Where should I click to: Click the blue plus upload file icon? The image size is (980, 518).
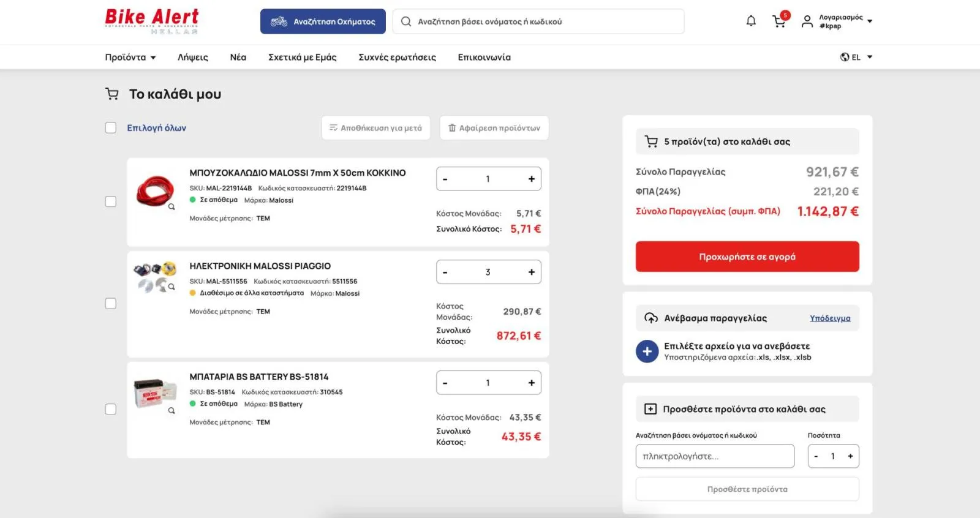[x=647, y=351]
